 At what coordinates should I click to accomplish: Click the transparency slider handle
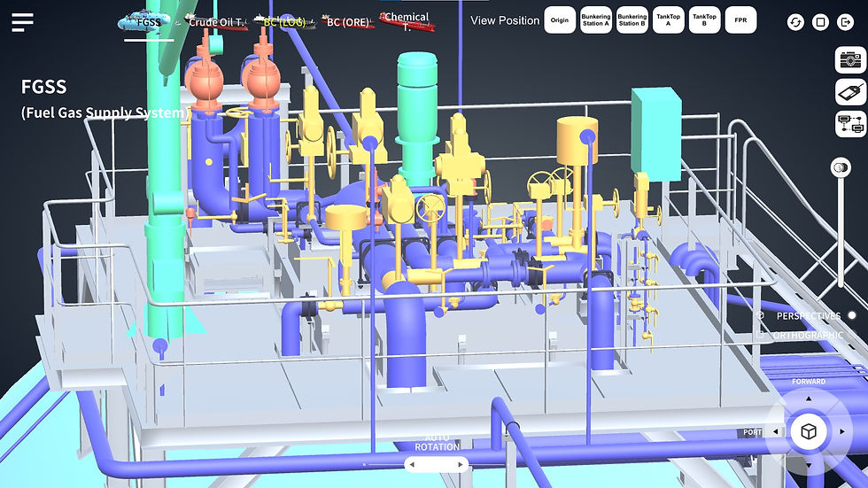pyautogui.click(x=841, y=167)
